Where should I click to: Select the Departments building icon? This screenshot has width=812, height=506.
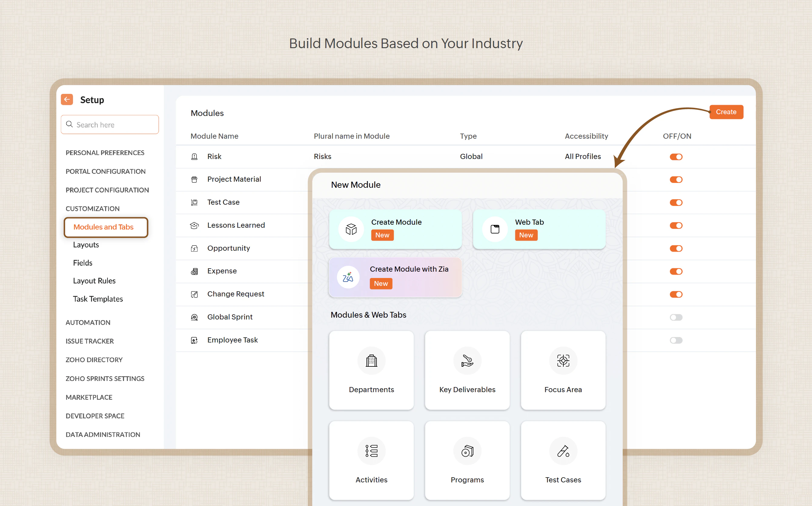tap(371, 361)
